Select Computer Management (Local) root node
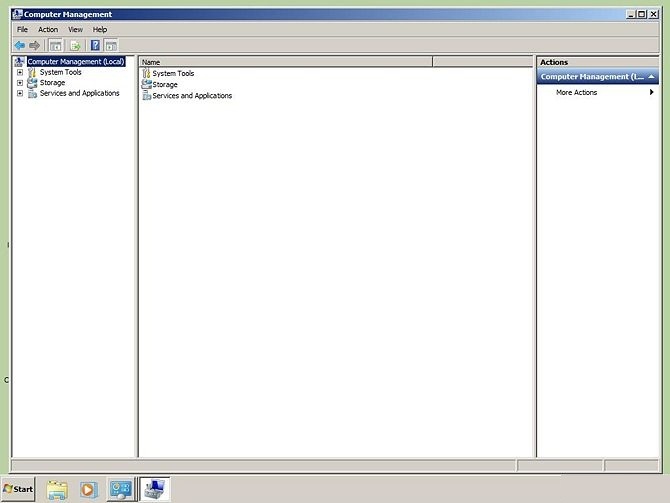670x503 pixels. tap(75, 62)
